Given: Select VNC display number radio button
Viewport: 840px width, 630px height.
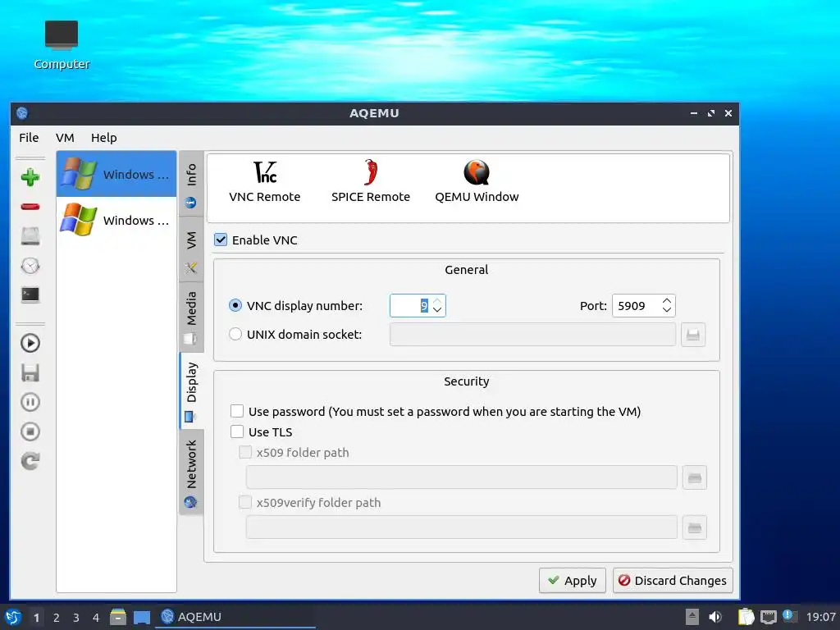Looking at the screenshot, I should tap(235, 305).
